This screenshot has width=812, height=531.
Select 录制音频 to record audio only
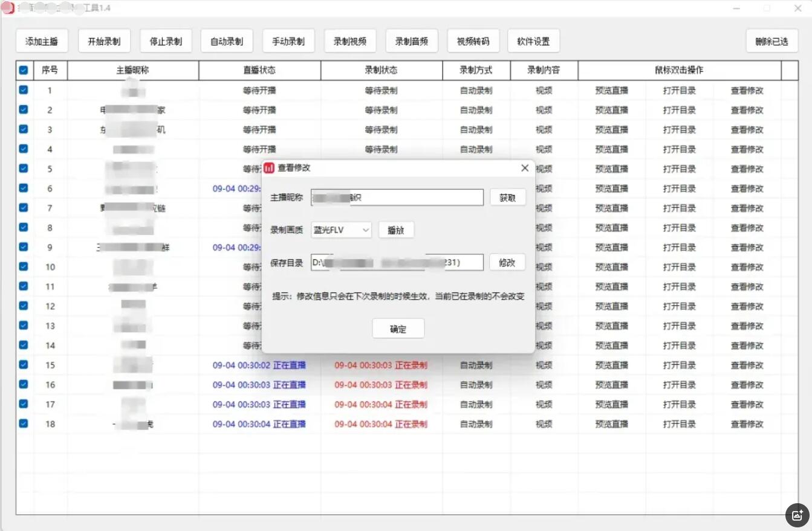412,40
